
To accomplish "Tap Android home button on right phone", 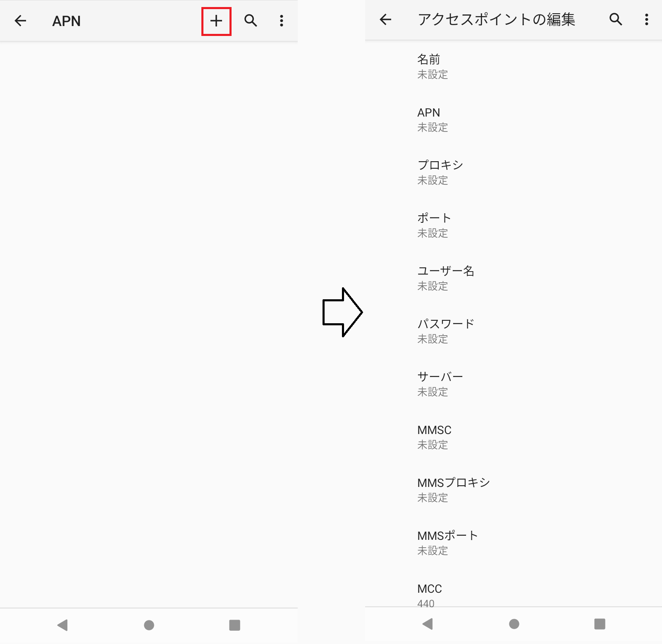I will [x=514, y=624].
